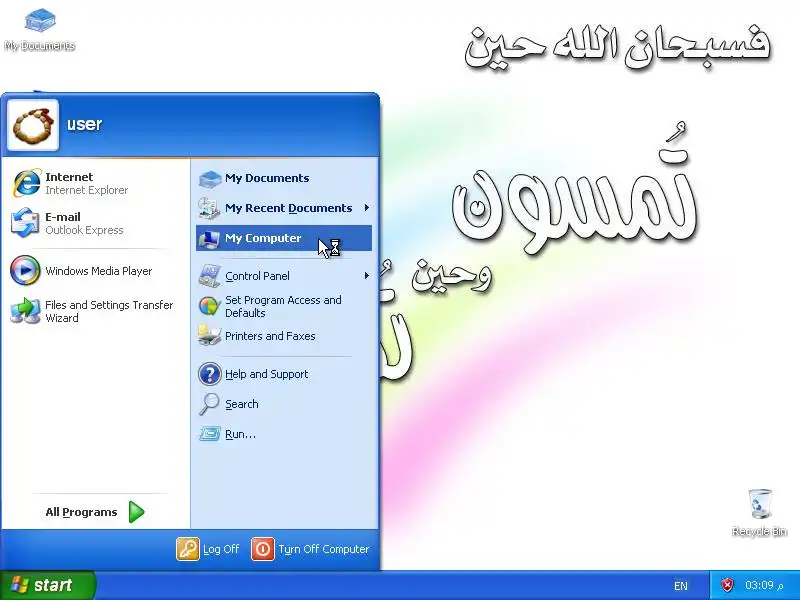The height and width of the screenshot is (600, 800).
Task: Select the E-mail menu entry label
Action: point(63,217)
